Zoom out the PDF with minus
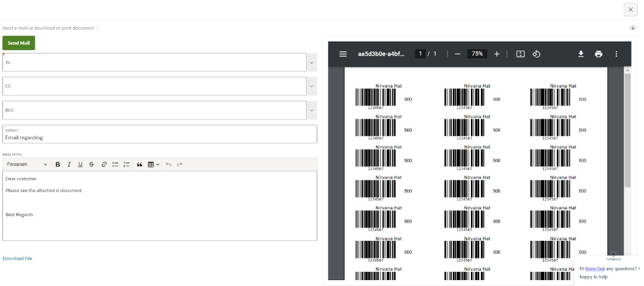Screen dimensions: 644x286 [457, 54]
